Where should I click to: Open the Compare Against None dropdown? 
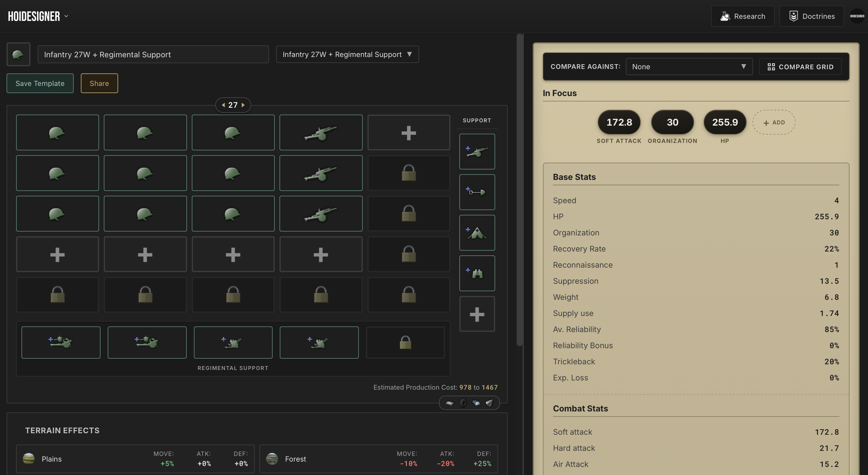689,67
